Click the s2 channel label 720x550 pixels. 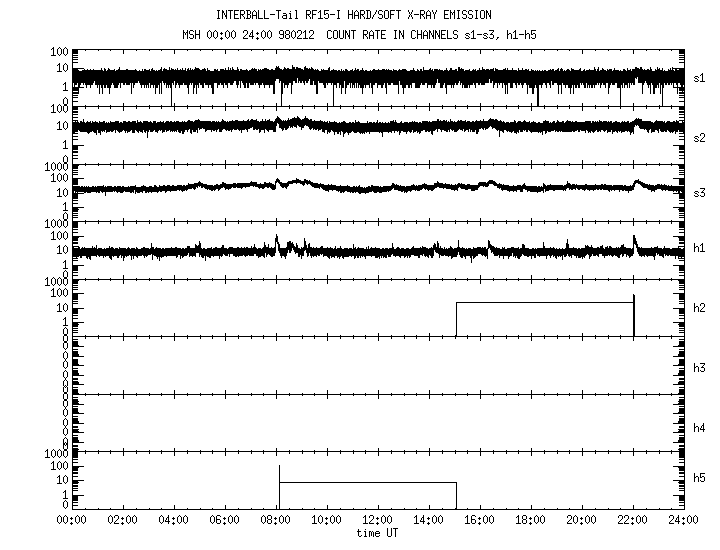click(699, 138)
